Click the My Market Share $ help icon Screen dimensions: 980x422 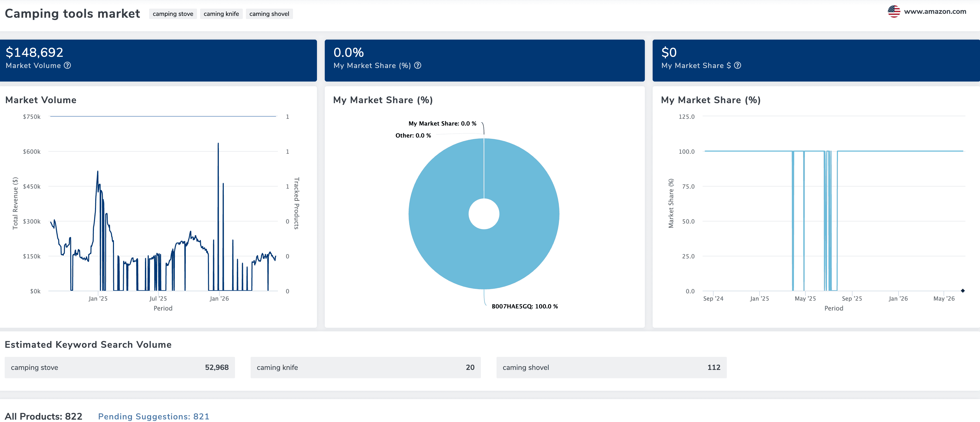point(737,65)
